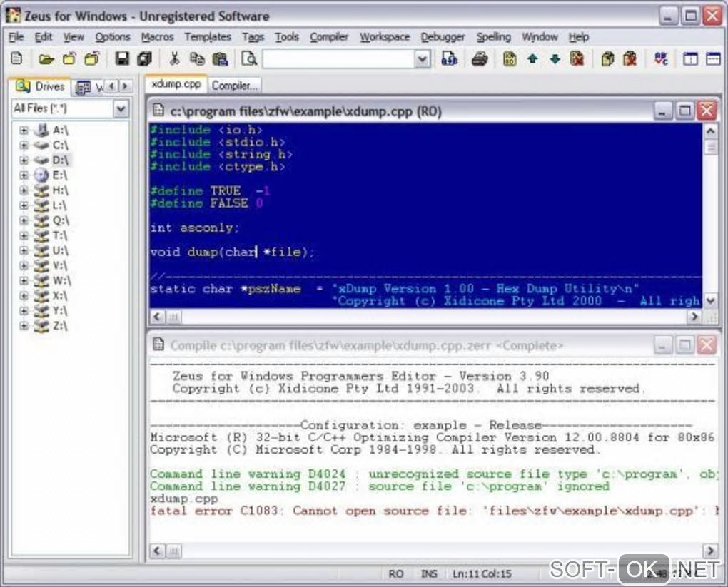Expand the H:\ network drive node

pyautogui.click(x=24, y=190)
